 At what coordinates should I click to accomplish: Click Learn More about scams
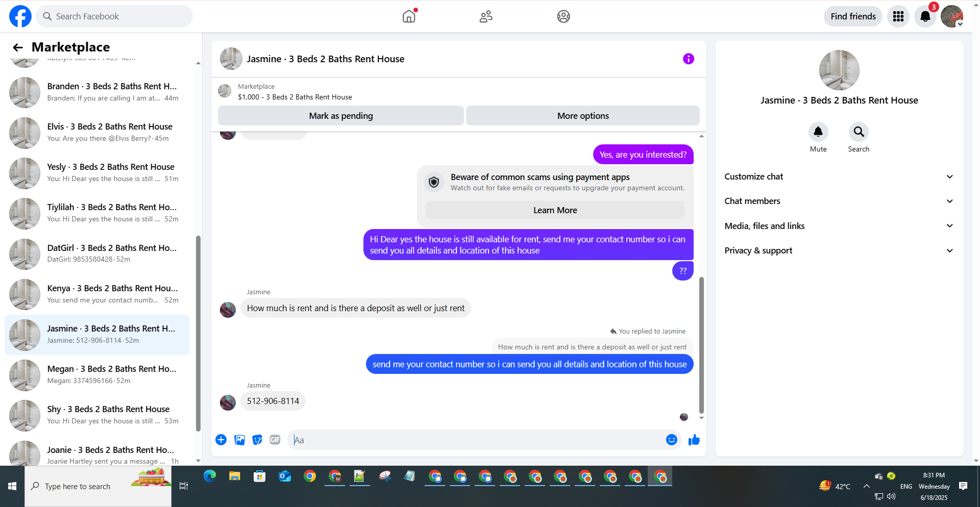click(555, 210)
